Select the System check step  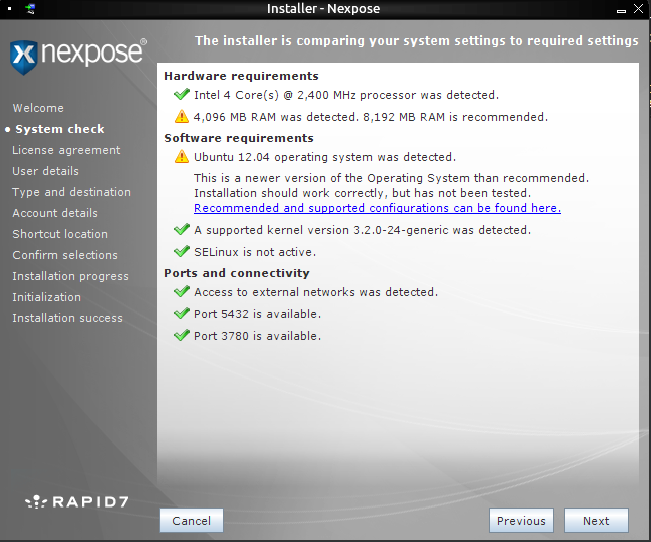click(59, 129)
